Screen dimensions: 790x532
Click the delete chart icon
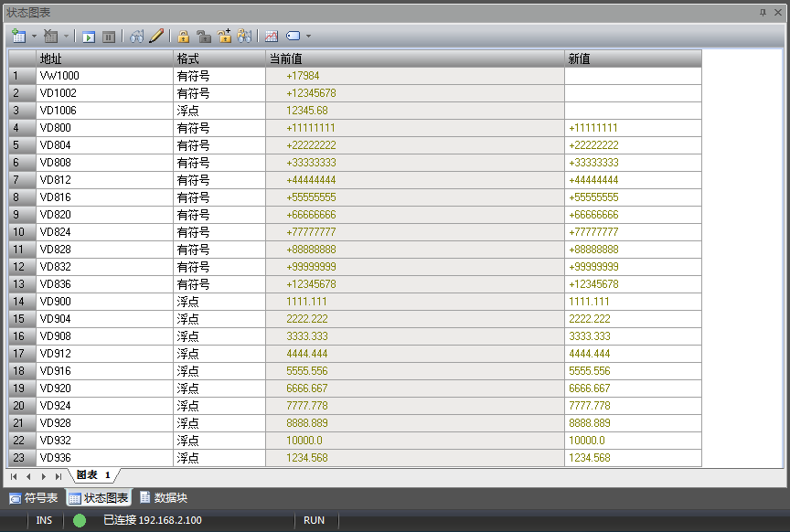coord(50,37)
